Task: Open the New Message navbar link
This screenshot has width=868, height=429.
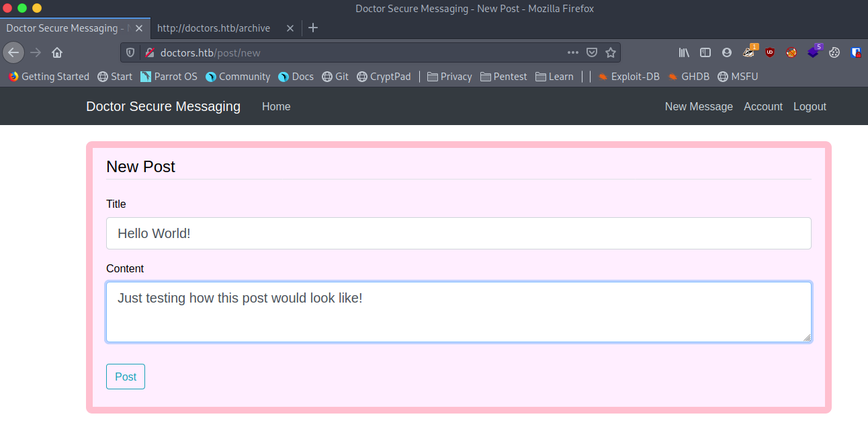Action: pyautogui.click(x=699, y=106)
